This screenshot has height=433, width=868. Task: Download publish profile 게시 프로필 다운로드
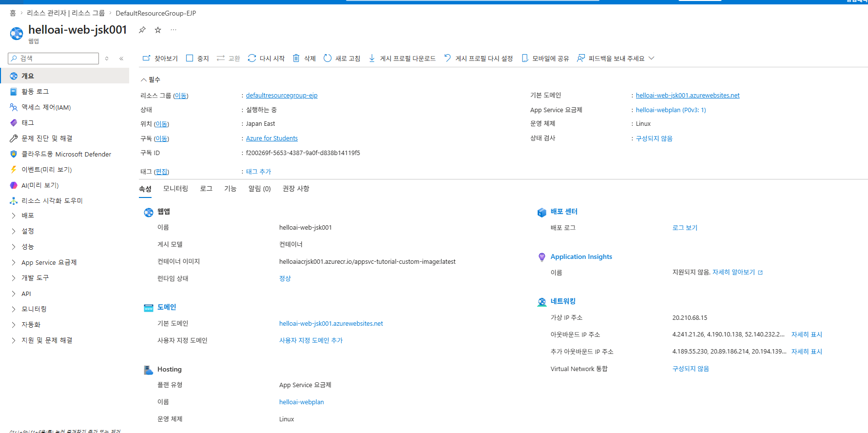(x=402, y=58)
